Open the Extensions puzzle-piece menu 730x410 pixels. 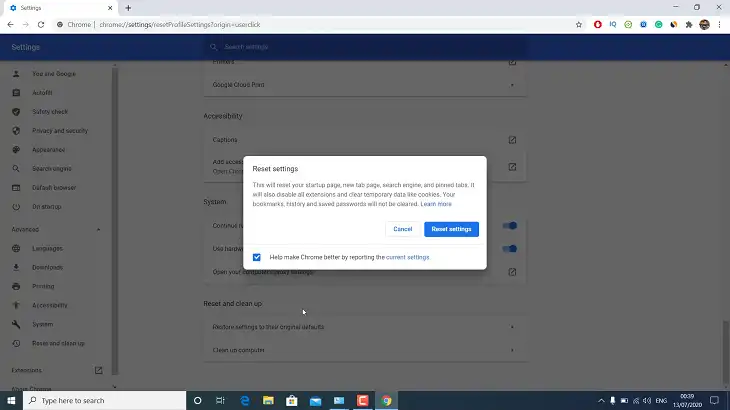click(x=689, y=25)
